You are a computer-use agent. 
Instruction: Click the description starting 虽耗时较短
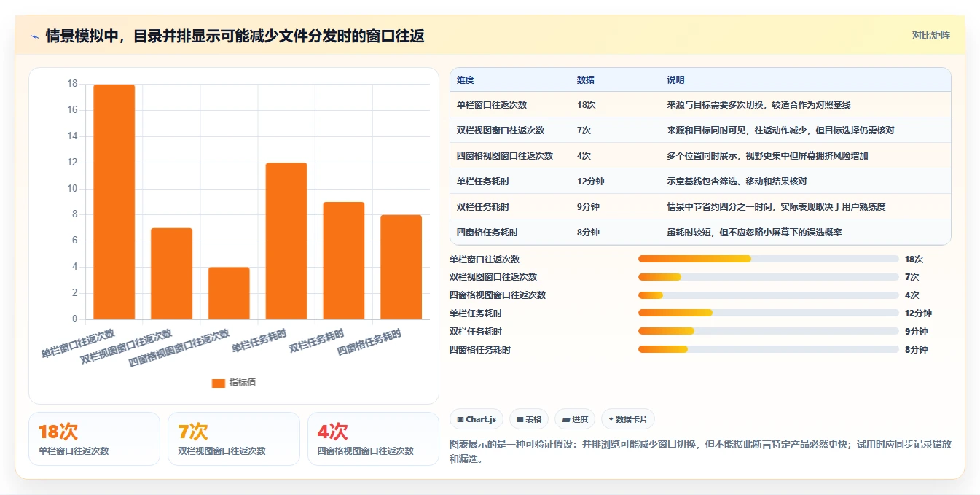754,233
